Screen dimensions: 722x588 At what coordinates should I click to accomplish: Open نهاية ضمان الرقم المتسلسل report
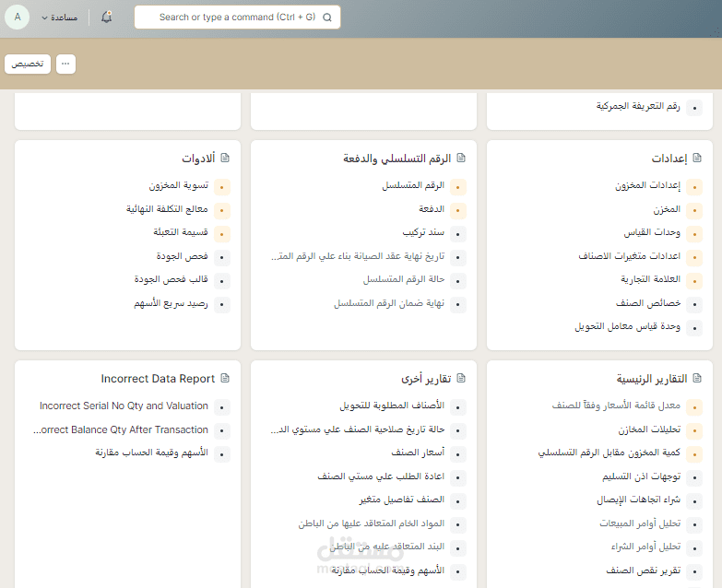(389, 302)
